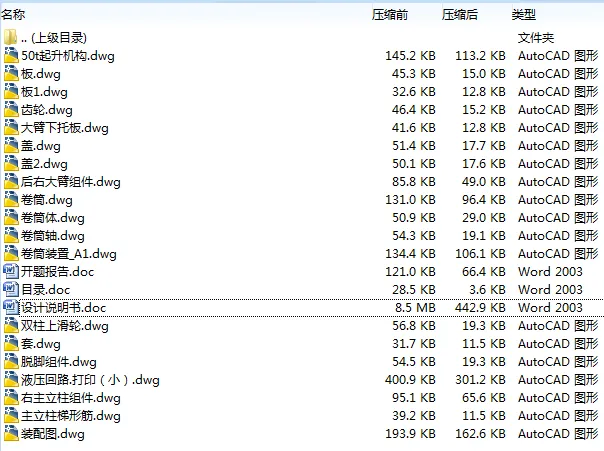Screen dimensions: 604x451
Task: Select the 开题报告.doc Word icon
Action: pos(11,272)
